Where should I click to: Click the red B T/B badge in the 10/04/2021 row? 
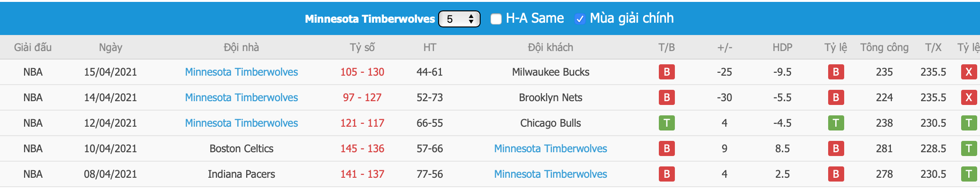tap(666, 148)
